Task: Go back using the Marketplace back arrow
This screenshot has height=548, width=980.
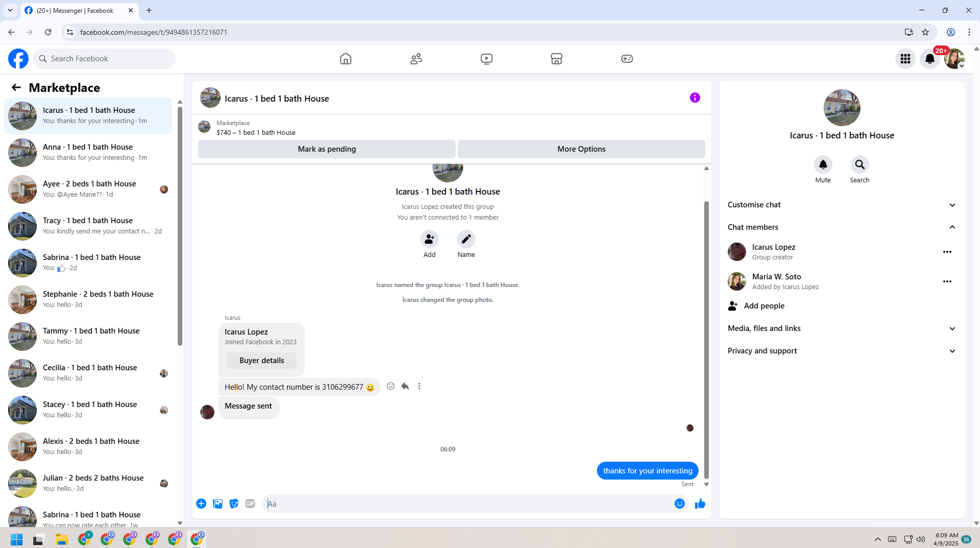Action: pyautogui.click(x=16, y=87)
